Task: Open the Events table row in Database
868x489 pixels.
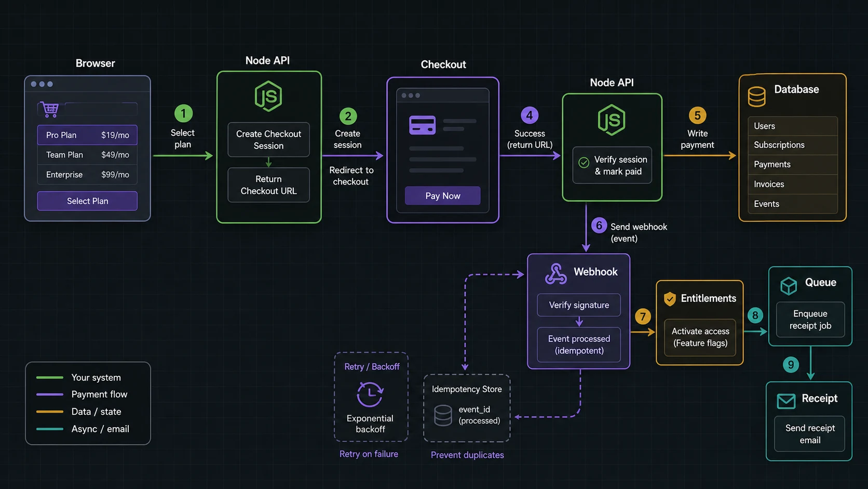Action: coord(792,204)
